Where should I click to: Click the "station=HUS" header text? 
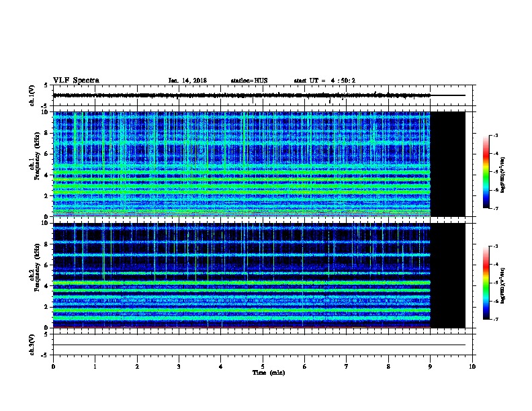click(x=249, y=81)
